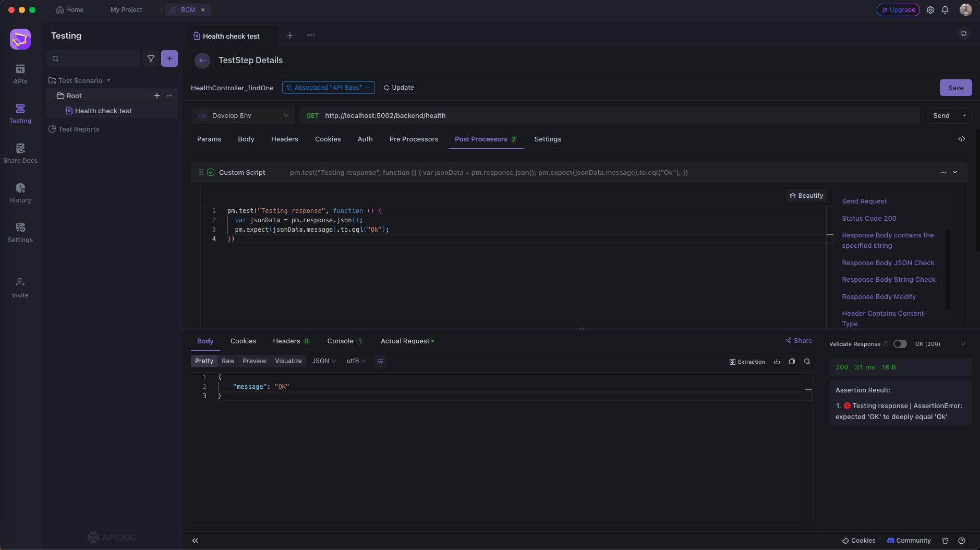Switch to the Auth tab
Screen dimensions: 980x550
coord(365,139)
